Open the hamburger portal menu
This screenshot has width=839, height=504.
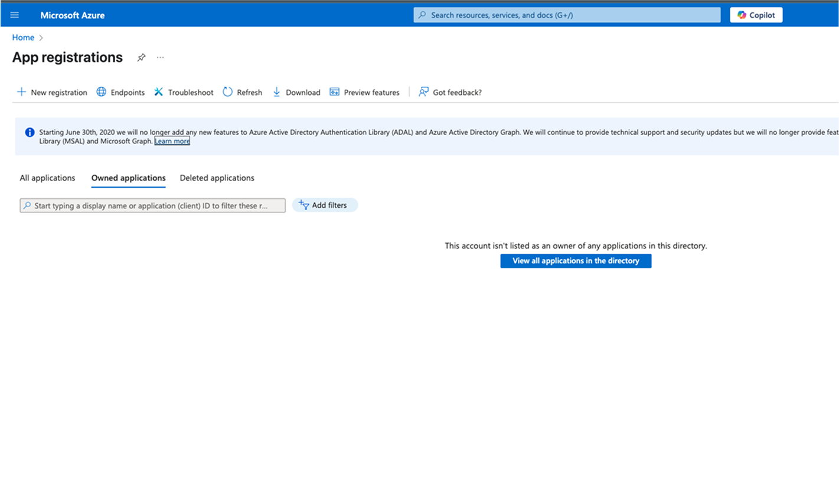click(15, 15)
